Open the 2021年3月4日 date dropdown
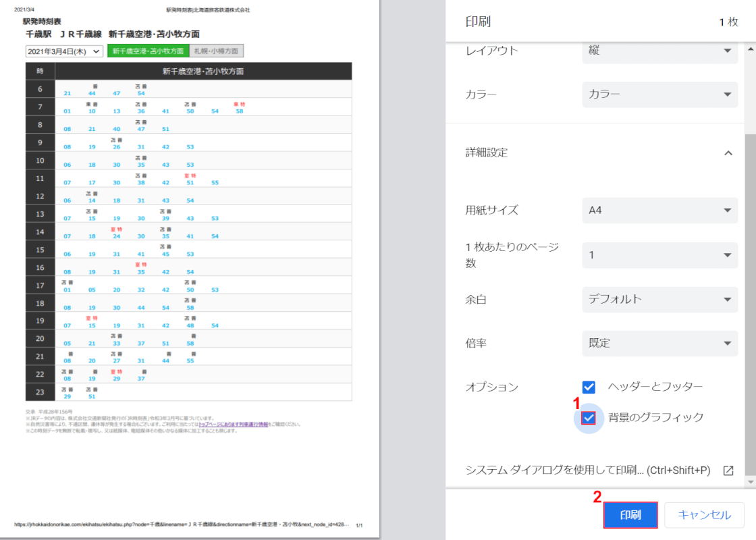The width and height of the screenshot is (756, 540). click(x=63, y=51)
